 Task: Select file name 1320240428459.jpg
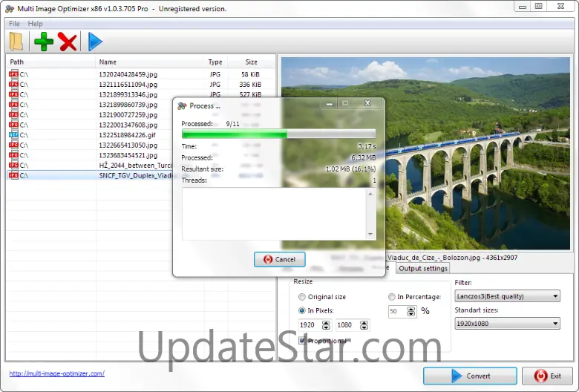pyautogui.click(x=128, y=74)
